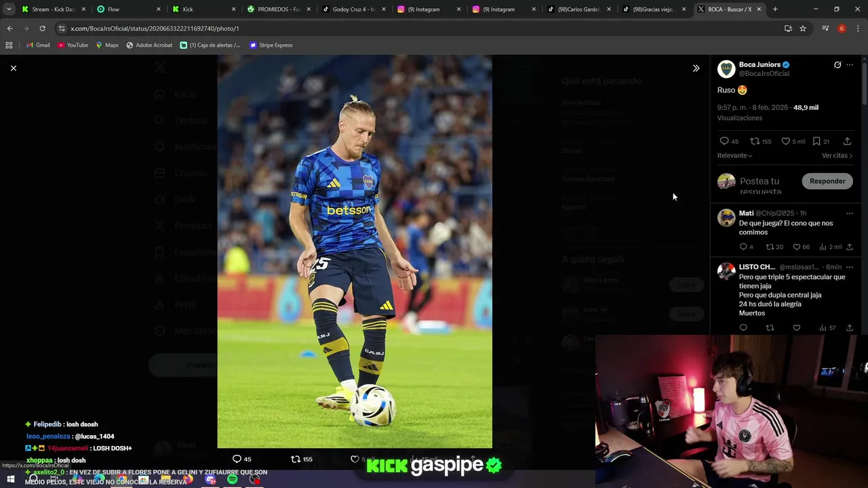868x488 pixels.
Task: Bookmark the post using the icon with 21
Action: 816,141
